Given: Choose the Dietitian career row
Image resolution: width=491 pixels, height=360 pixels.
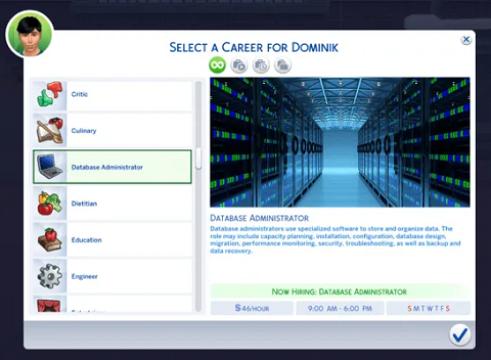Looking at the screenshot, I should [112, 203].
